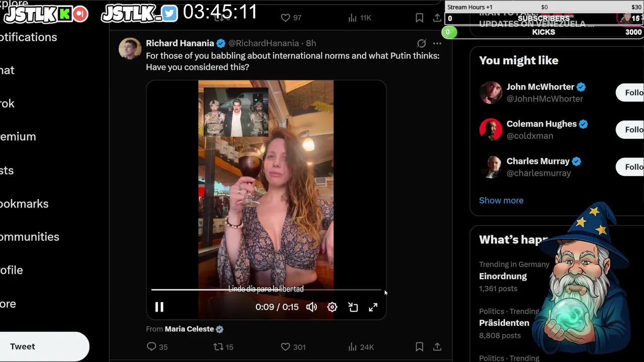Click the video player's picture-in-picture icon
Image resolution: width=644 pixels, height=362 pixels.
[353, 307]
